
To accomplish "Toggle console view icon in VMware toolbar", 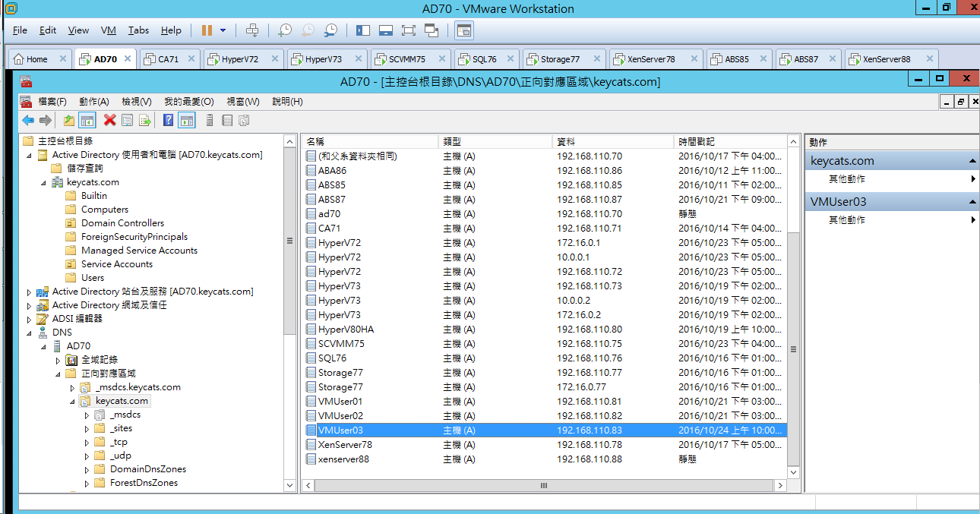I will (463, 30).
